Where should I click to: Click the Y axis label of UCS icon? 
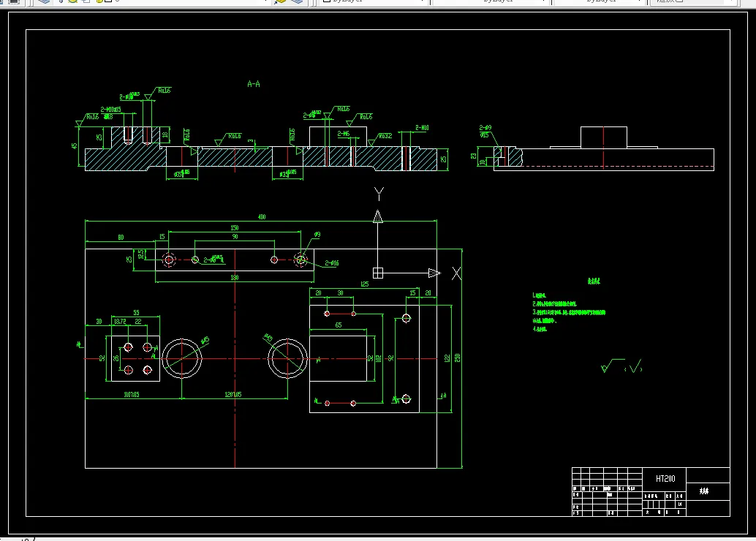379,194
